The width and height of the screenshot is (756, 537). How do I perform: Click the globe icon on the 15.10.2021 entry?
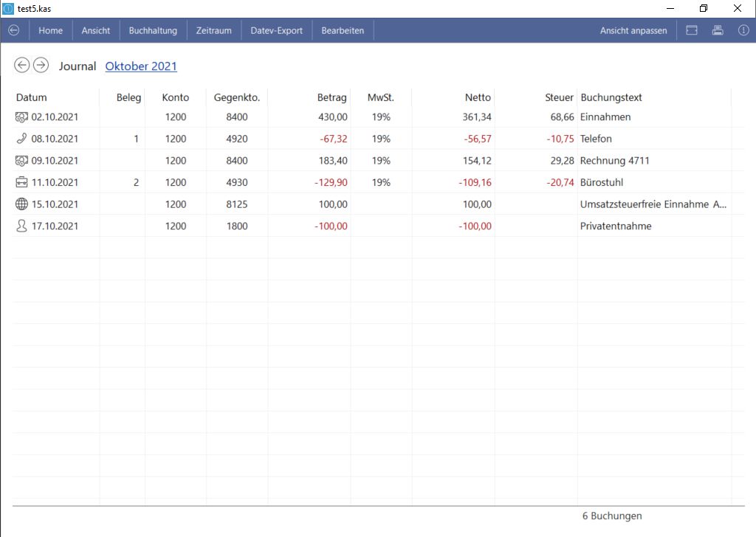pos(21,204)
